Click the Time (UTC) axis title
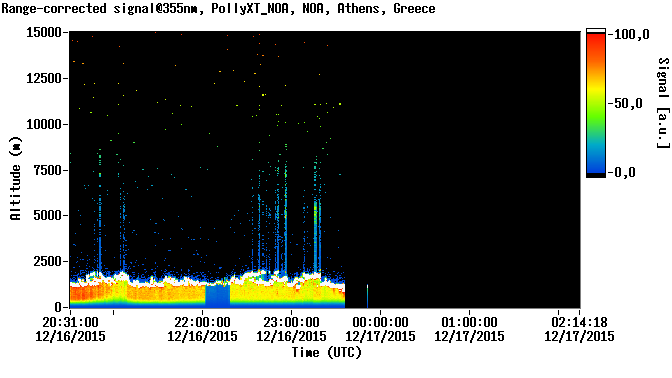672x378 pixels. point(327,353)
